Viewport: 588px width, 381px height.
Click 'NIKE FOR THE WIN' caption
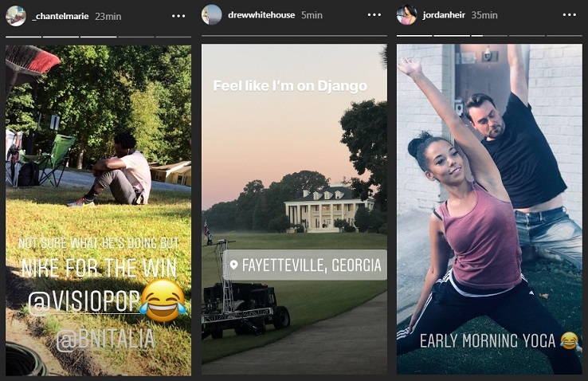point(99,268)
